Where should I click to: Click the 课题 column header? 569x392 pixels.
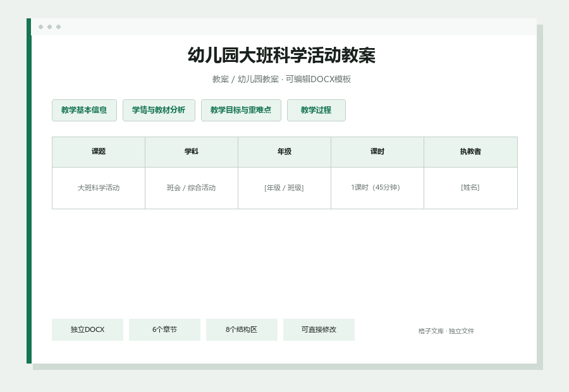(99, 152)
